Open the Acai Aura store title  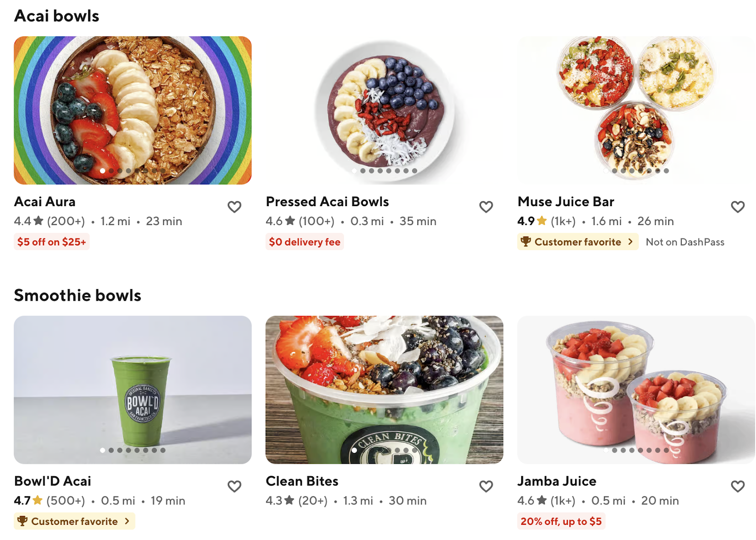(x=45, y=201)
